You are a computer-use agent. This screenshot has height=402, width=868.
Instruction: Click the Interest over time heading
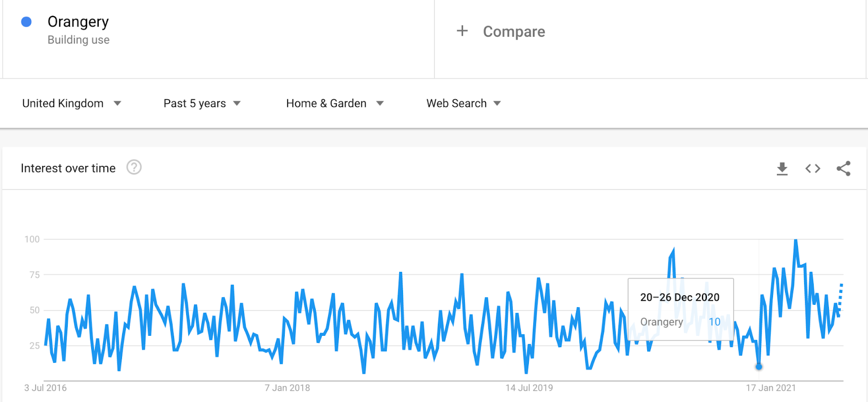(x=68, y=168)
